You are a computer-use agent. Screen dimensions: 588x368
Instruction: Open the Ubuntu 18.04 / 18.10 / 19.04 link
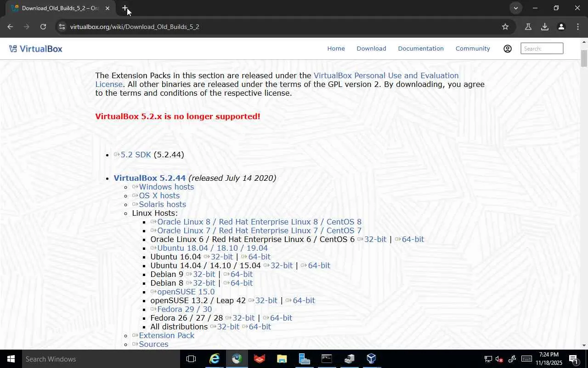click(209, 248)
